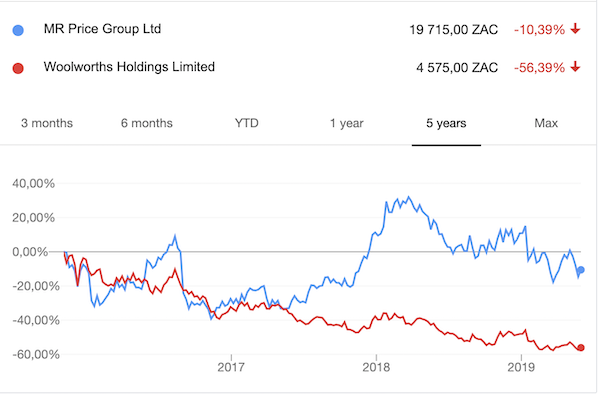Click the blue dot beside MR Price Group
600x399 pixels.
[x=18, y=30]
